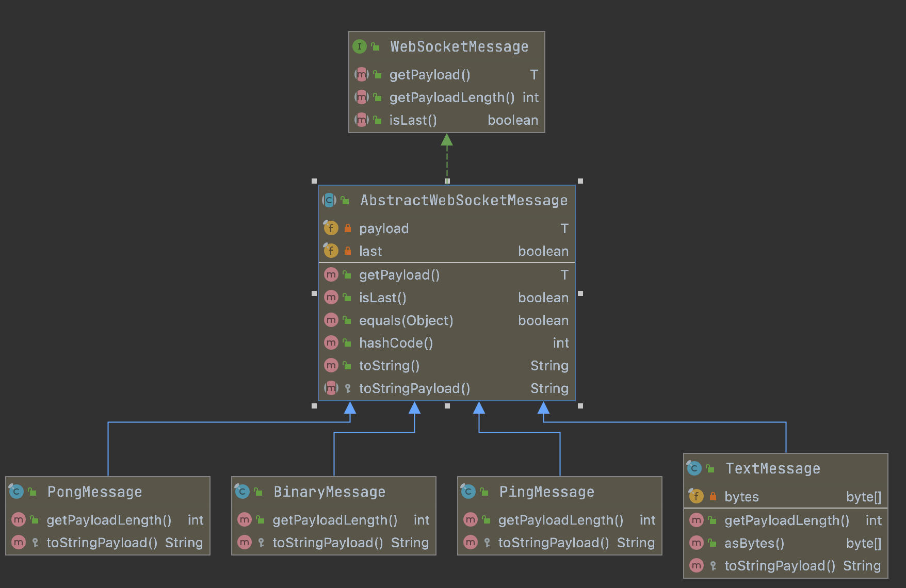Select the asBytes() method in TextMessage
906x588 pixels.
754,543
